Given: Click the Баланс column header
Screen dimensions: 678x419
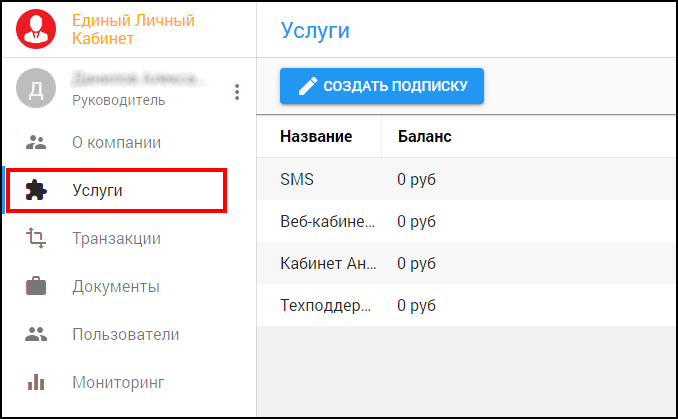Looking at the screenshot, I should click(x=424, y=136).
